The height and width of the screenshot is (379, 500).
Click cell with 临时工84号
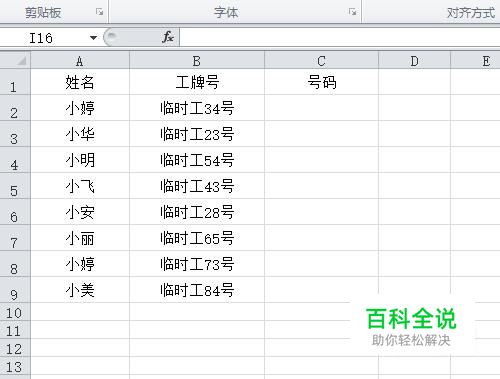tap(197, 290)
